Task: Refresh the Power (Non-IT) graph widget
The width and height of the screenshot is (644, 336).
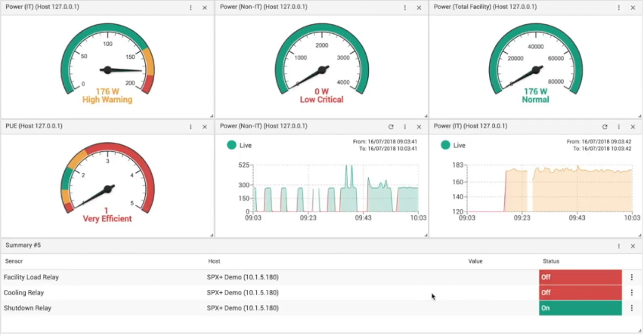Action: [x=391, y=127]
